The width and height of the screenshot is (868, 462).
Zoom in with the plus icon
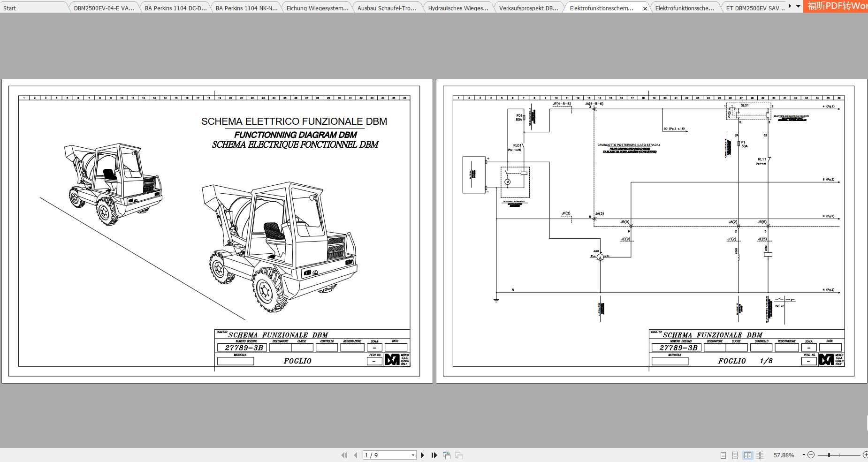(x=865, y=455)
